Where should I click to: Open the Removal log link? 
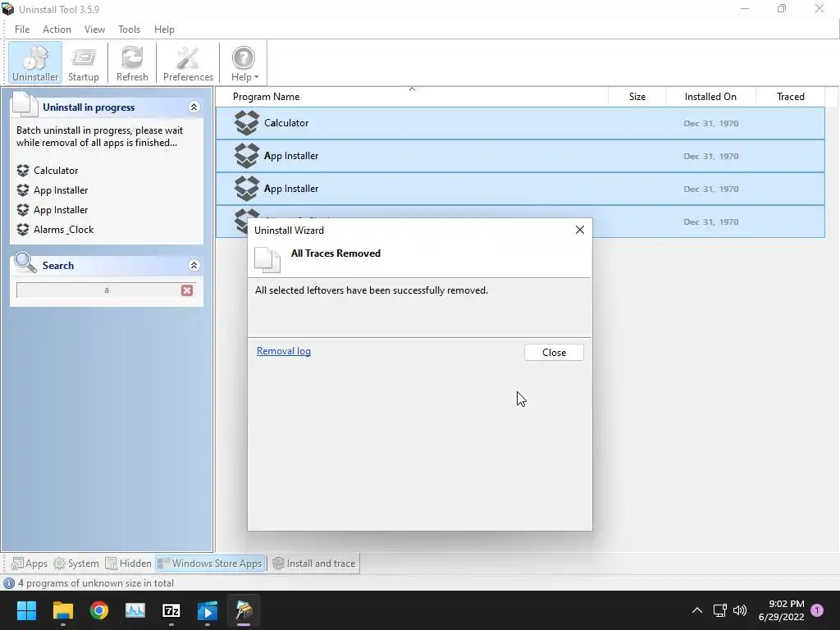pyautogui.click(x=283, y=351)
